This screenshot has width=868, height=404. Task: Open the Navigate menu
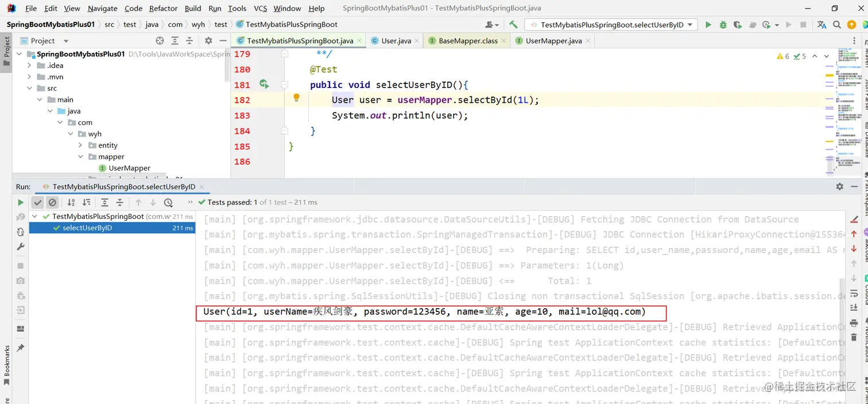[102, 8]
